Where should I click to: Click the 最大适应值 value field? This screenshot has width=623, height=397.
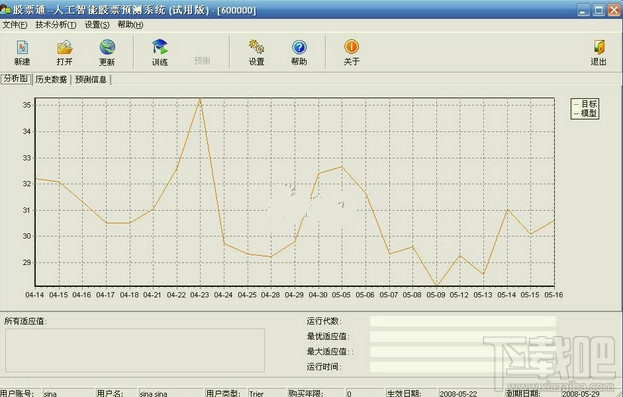[x=463, y=351]
